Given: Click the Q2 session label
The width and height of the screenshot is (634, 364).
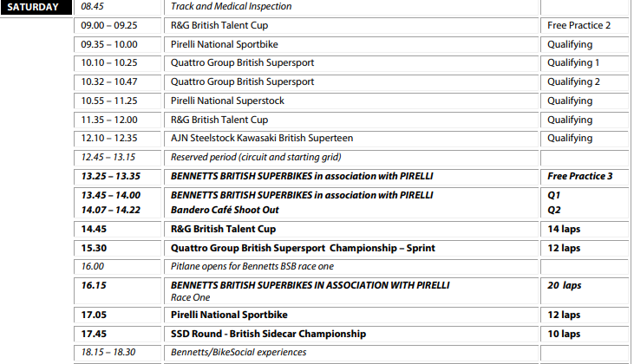Looking at the screenshot, I should 554,210.
